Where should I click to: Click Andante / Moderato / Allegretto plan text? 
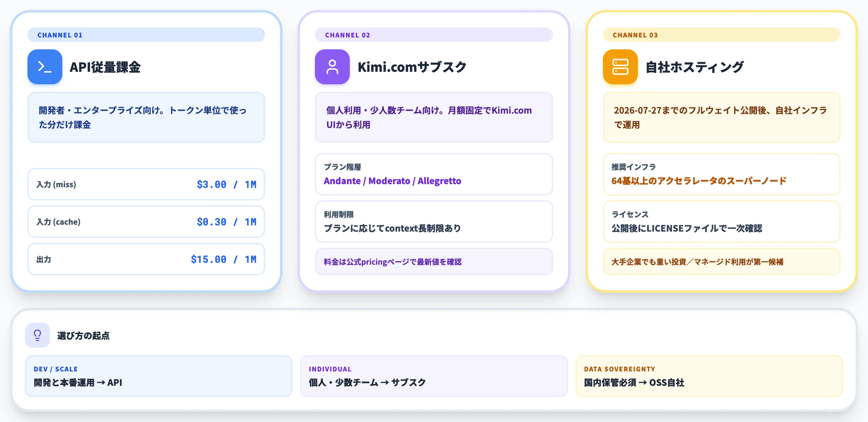pyautogui.click(x=393, y=181)
